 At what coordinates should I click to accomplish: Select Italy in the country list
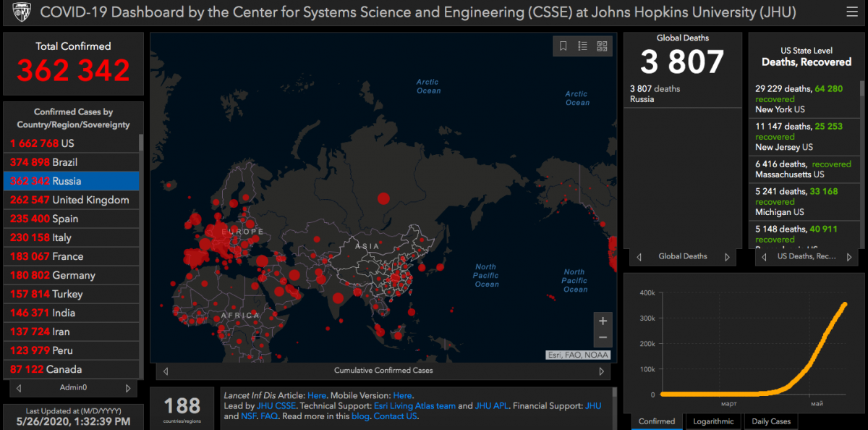click(x=71, y=237)
